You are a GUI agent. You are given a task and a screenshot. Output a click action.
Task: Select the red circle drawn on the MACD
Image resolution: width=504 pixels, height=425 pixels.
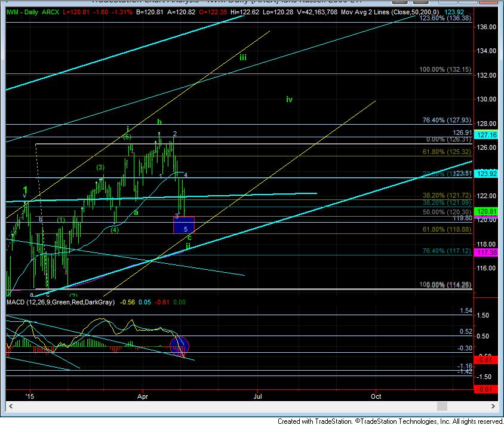[x=179, y=346]
